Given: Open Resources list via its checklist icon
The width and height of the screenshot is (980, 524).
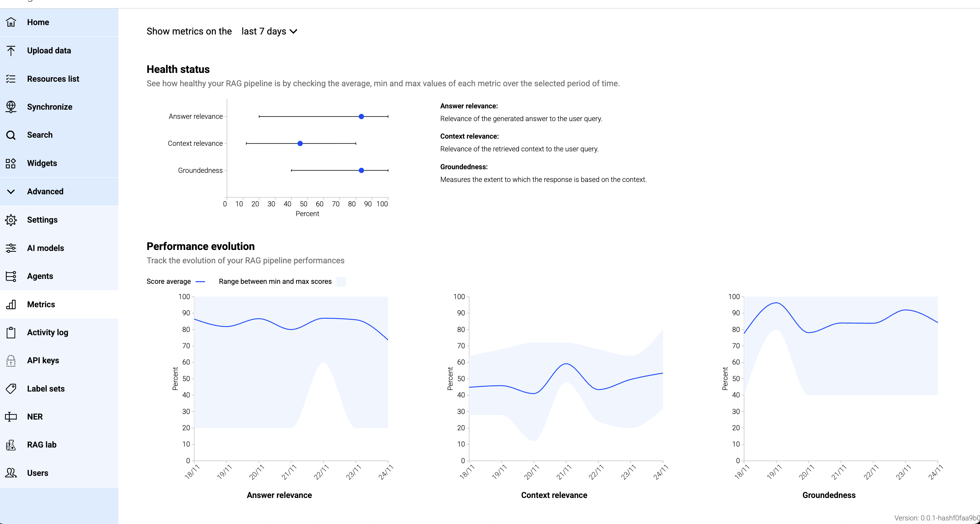Looking at the screenshot, I should point(11,79).
